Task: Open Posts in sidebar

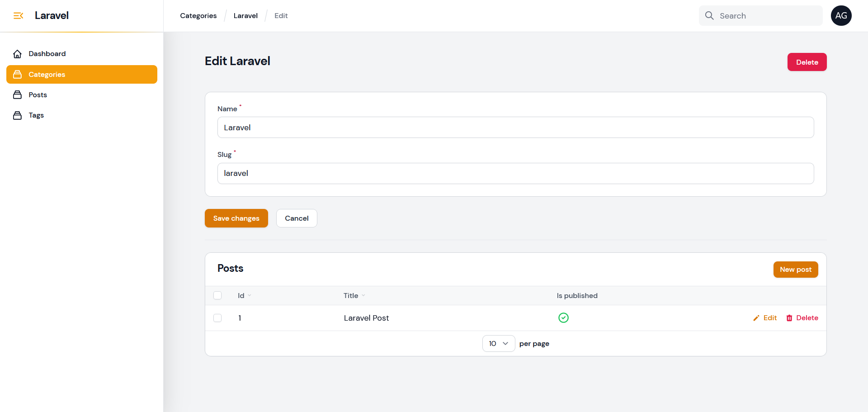Action: tap(82, 95)
